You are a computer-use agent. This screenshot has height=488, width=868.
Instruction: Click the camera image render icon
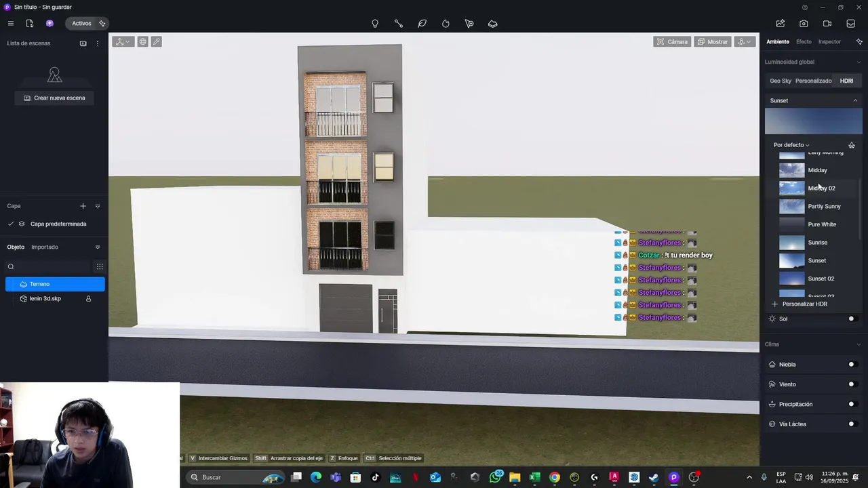(804, 23)
